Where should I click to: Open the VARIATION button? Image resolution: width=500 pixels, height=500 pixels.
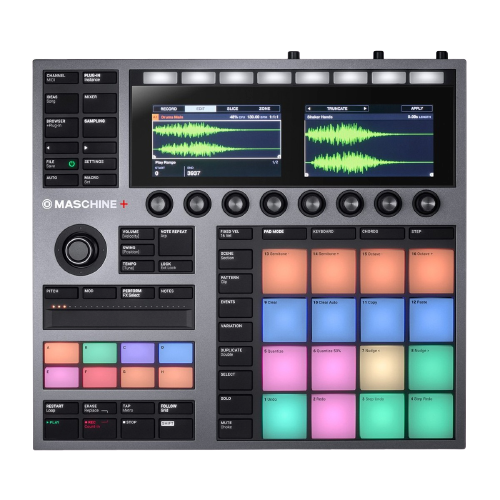235,332
